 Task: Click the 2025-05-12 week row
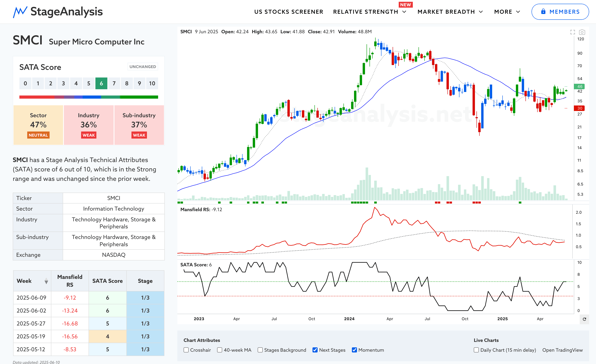pyautogui.click(x=89, y=349)
